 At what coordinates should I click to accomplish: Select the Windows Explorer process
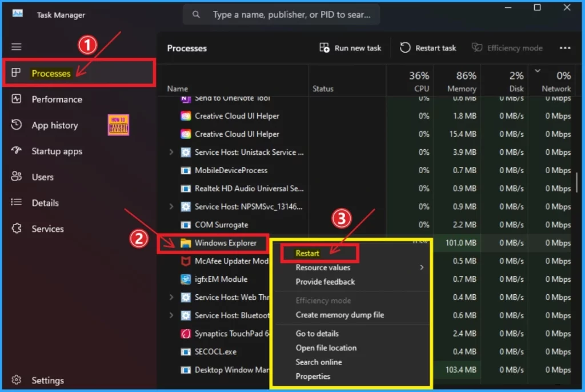(x=225, y=243)
